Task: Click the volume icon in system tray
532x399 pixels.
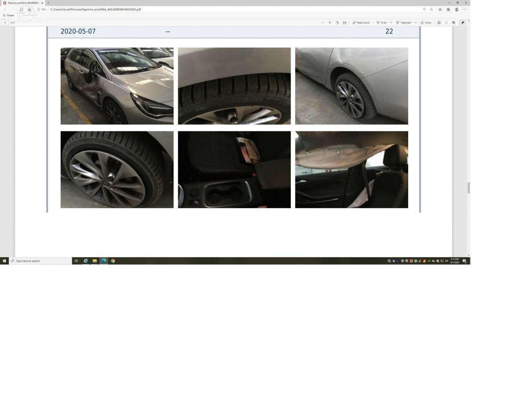Action: (x=446, y=261)
